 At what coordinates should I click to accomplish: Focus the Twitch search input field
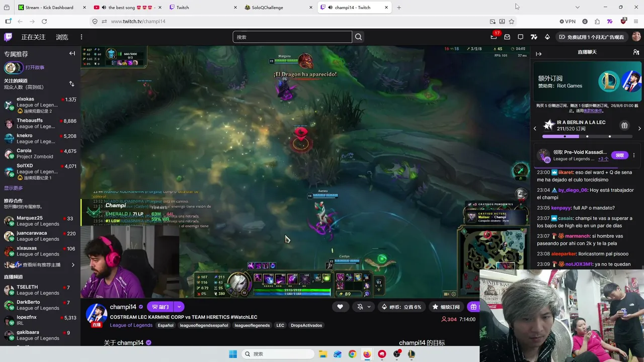[x=292, y=37]
